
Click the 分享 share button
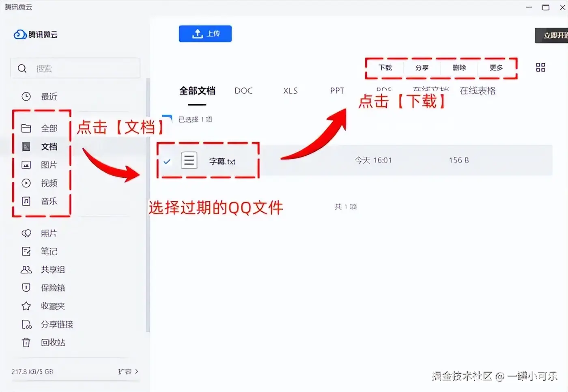point(422,67)
